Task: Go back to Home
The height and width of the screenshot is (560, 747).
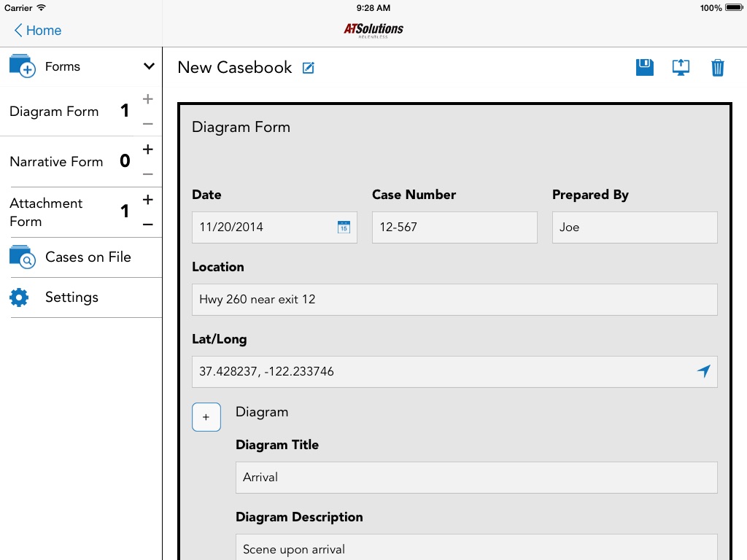Action: 38,31
